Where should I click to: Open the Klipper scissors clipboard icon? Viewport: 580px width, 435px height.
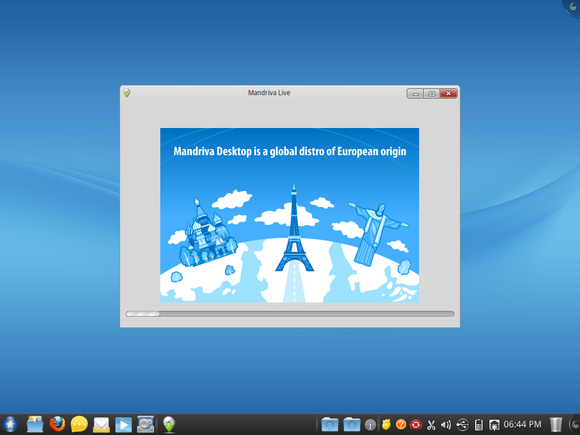click(431, 425)
